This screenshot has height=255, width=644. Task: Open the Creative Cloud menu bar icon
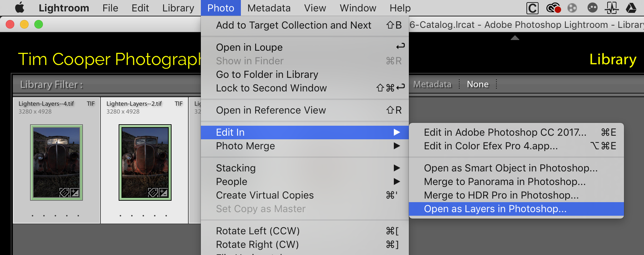(553, 7)
